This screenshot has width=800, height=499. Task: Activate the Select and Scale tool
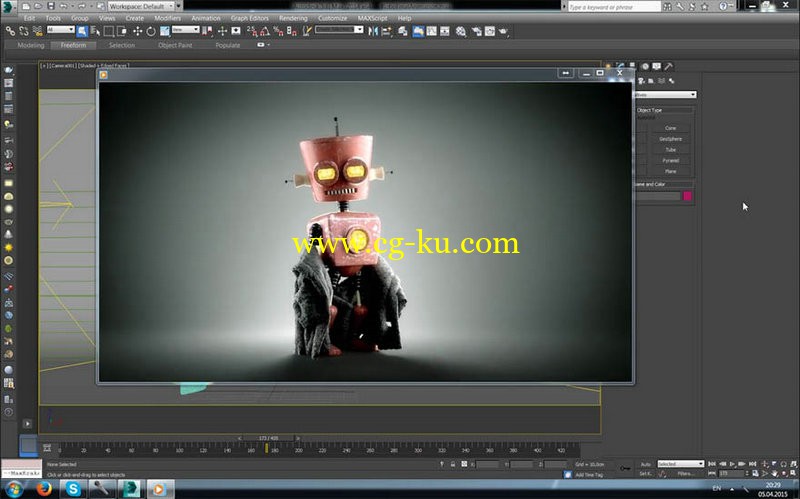click(x=164, y=31)
